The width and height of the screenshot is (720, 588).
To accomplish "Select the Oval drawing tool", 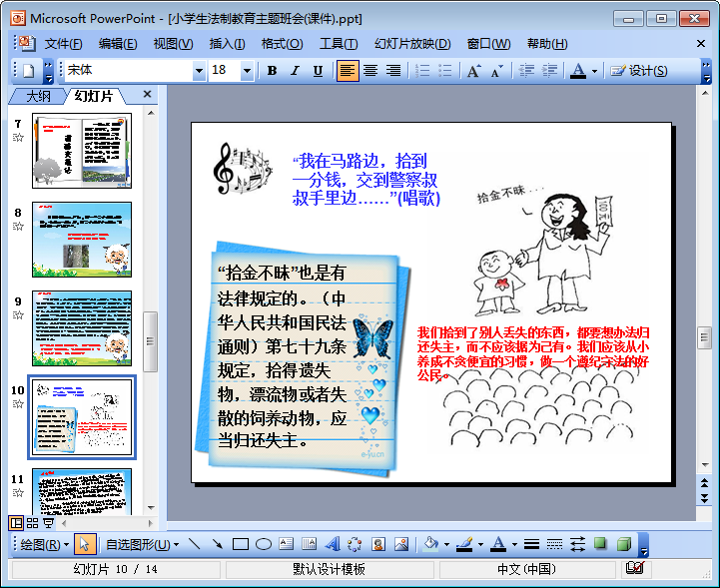I will click(264, 544).
